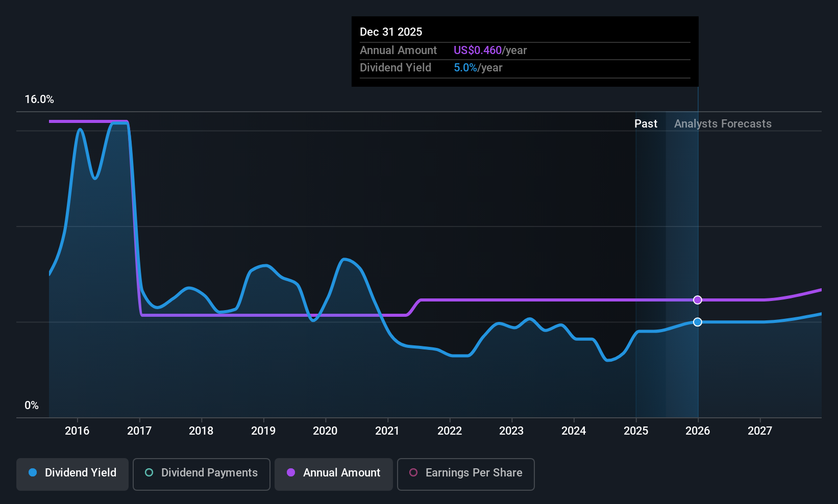Click the 2017 x-axis label
838x504 pixels.
[139, 431]
